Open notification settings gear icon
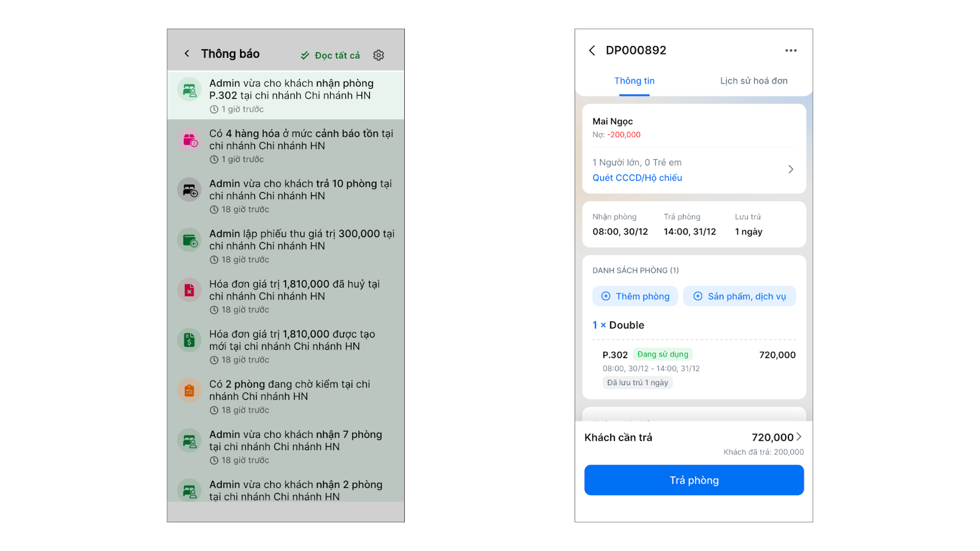The image size is (980, 551). pyautogui.click(x=379, y=55)
